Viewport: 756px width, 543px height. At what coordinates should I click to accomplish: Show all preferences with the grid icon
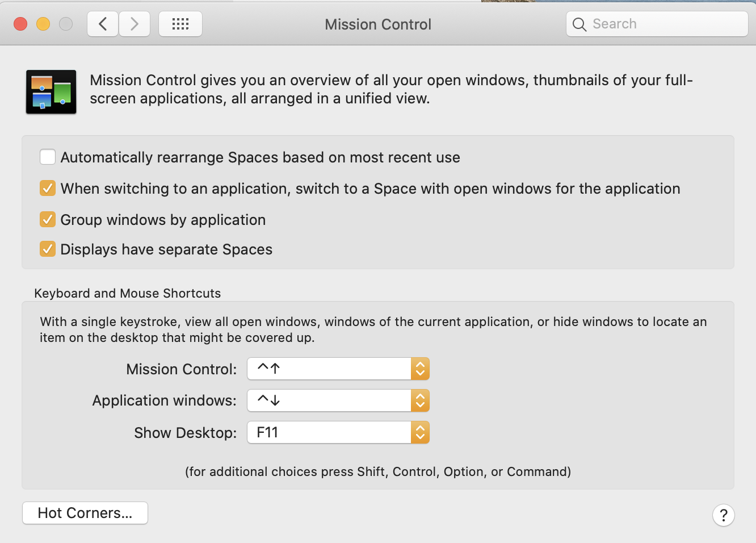(180, 24)
